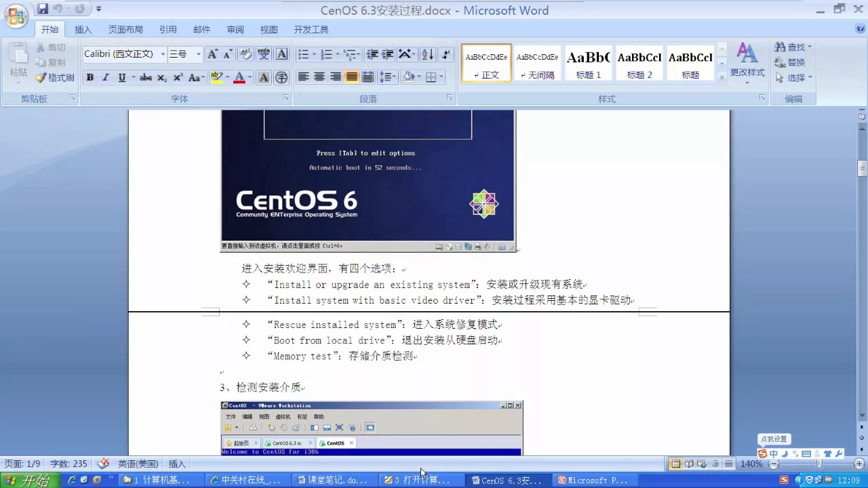Screen dimensions: 868x488
Task: Toggle show paragraph marks
Action: (446, 54)
